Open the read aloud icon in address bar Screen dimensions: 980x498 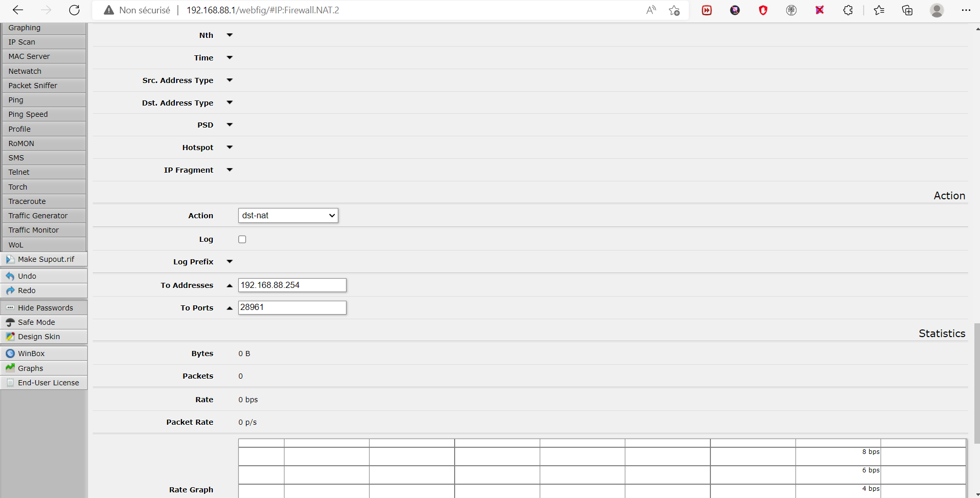[651, 10]
